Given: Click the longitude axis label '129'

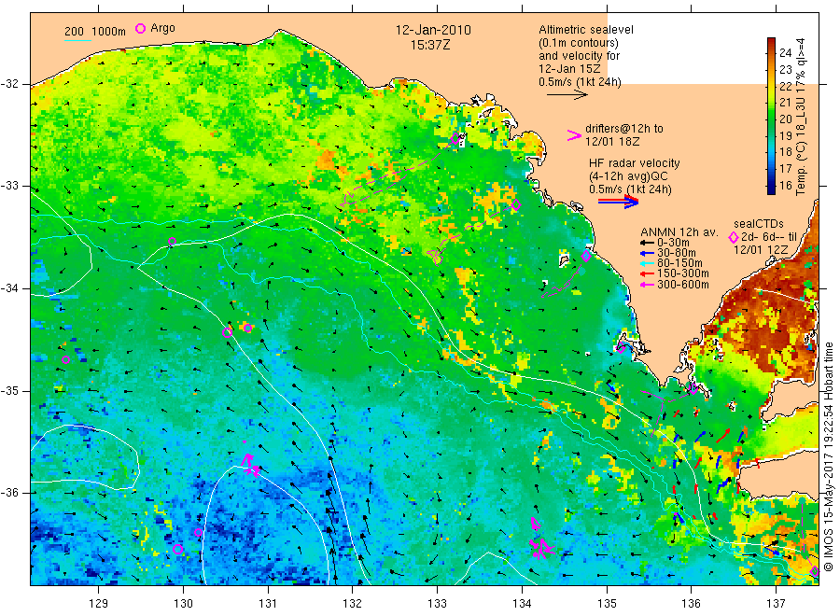Looking at the screenshot, I should 99,604.
